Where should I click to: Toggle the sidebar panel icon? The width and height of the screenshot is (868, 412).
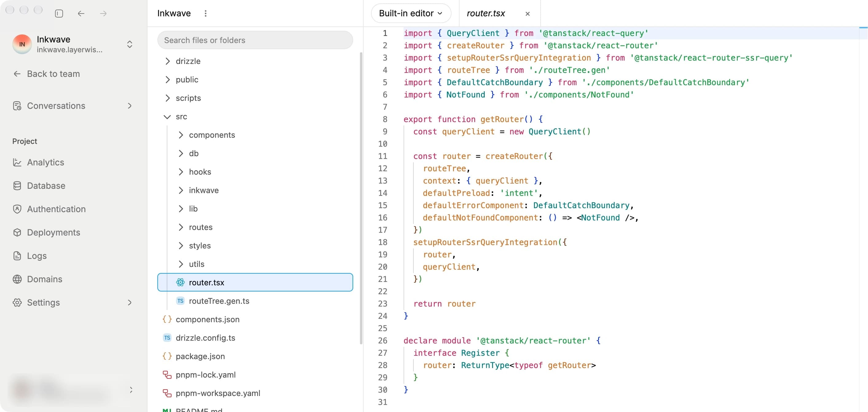(59, 14)
